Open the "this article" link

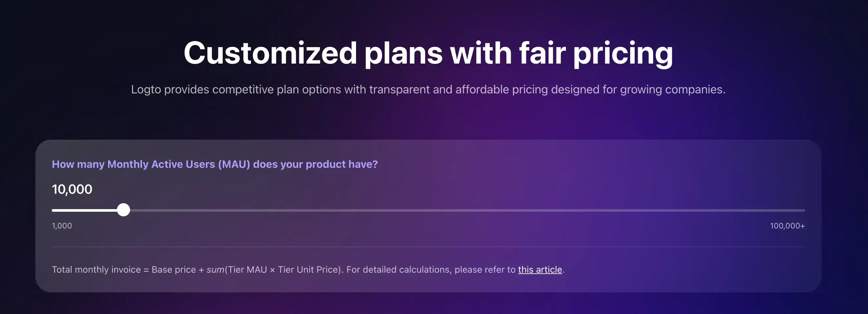point(540,269)
